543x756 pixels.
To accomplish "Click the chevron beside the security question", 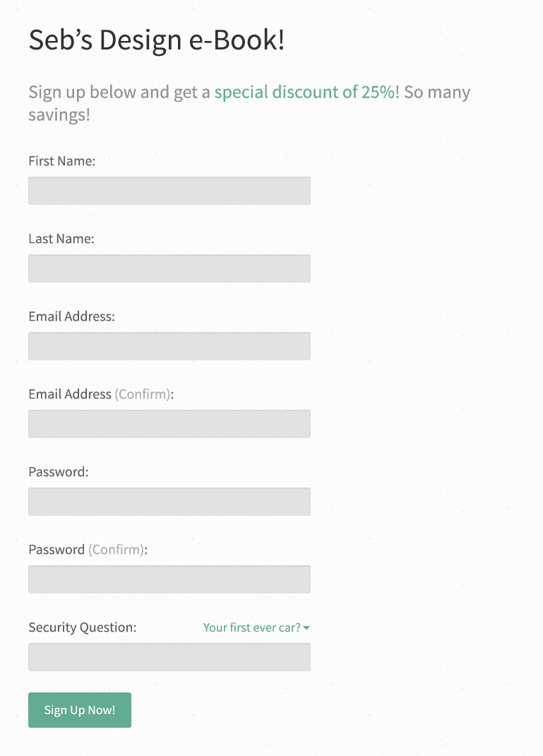I will (x=309, y=627).
